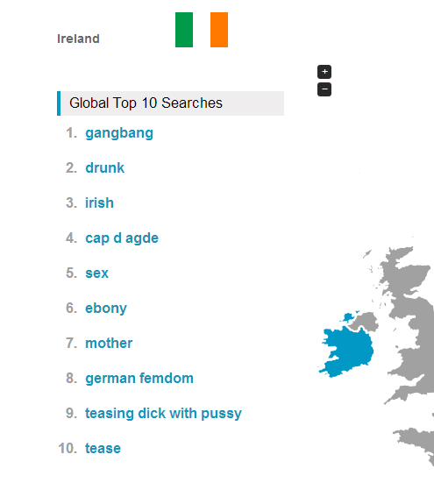Select the gray Northern Ireland region on the map

tap(365, 322)
